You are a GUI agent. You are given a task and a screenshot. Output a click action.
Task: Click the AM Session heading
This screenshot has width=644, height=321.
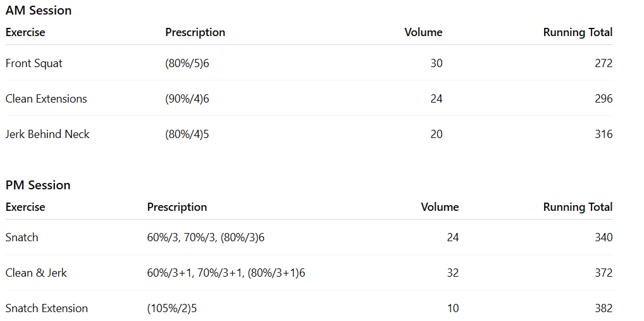(x=39, y=11)
